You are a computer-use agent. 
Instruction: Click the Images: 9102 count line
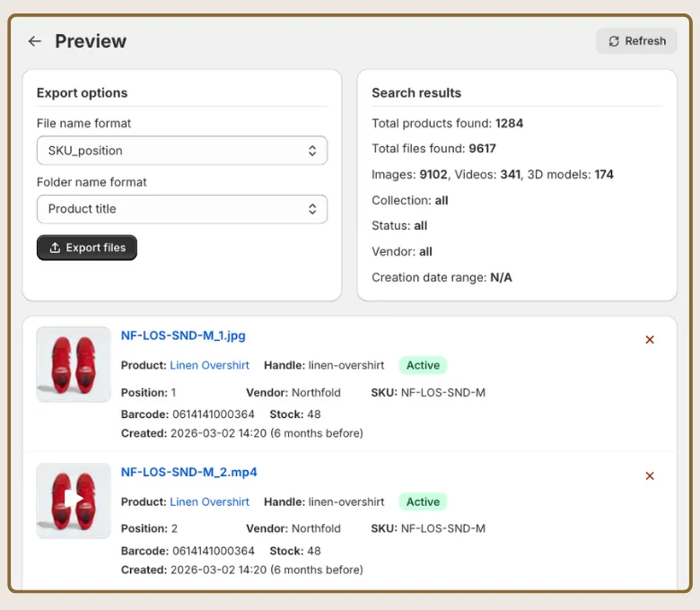(x=493, y=174)
